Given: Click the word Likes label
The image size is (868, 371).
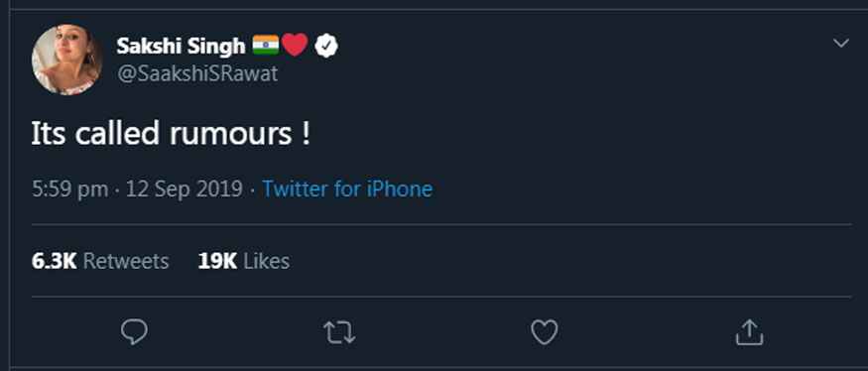Looking at the screenshot, I should click(x=266, y=261).
